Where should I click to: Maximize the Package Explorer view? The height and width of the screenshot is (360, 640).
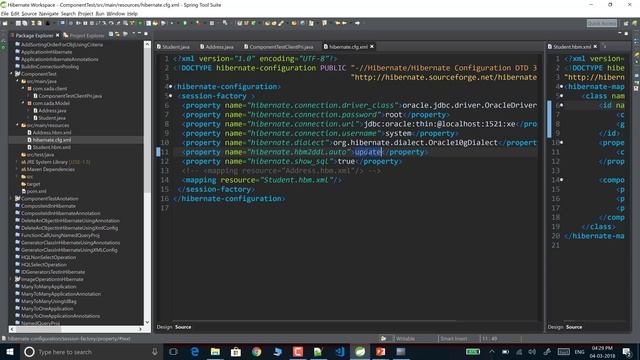pyautogui.click(x=146, y=34)
